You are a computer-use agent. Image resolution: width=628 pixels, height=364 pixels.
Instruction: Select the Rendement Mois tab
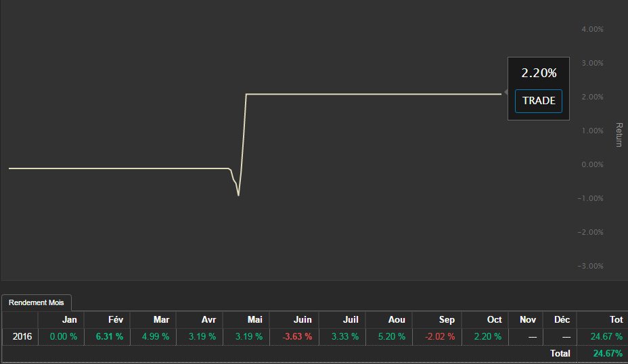pos(37,302)
